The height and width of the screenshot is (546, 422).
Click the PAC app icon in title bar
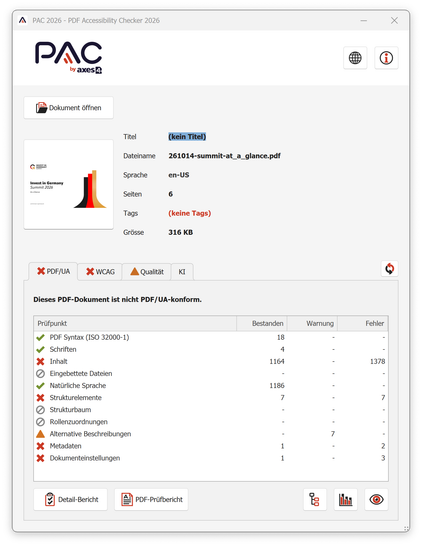[23, 20]
